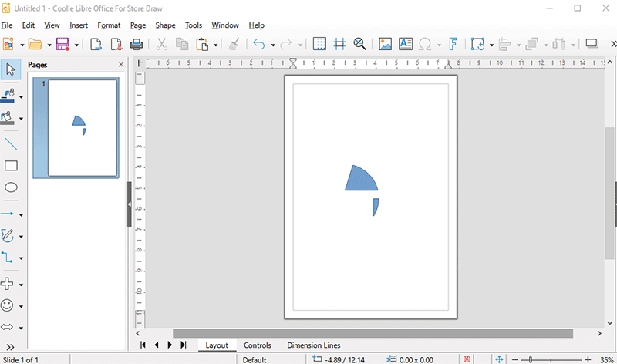Expand the Connectors tool dropdown arrow
Screen dimensions: 617x364
22,258
